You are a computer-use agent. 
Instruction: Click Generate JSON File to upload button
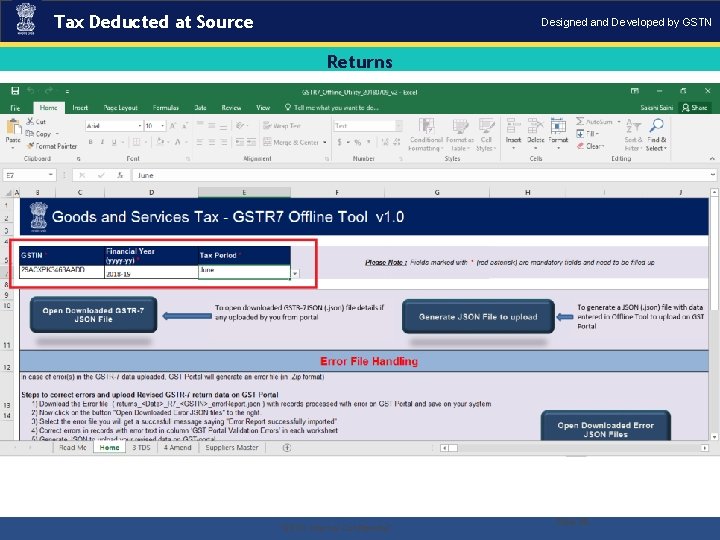coord(478,316)
